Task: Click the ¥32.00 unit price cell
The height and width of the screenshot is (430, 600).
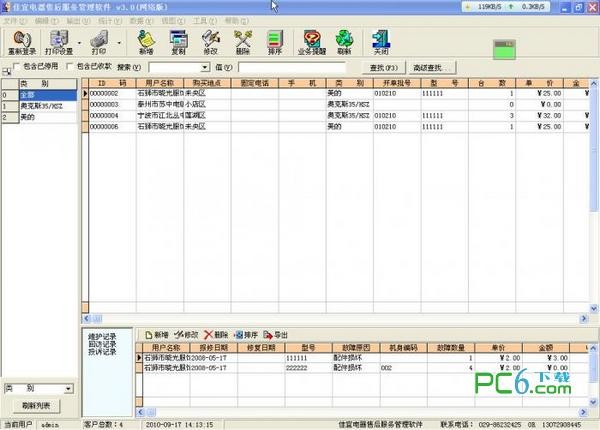Action: click(x=540, y=116)
